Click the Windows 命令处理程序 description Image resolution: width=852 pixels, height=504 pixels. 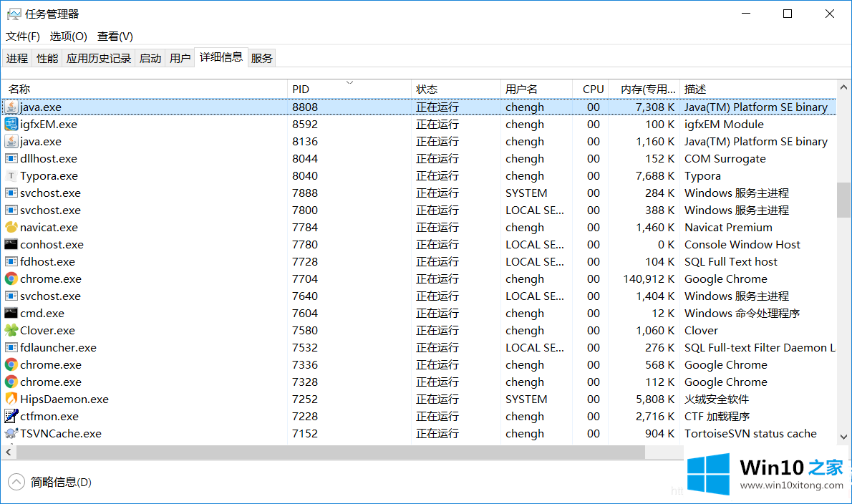[742, 313]
